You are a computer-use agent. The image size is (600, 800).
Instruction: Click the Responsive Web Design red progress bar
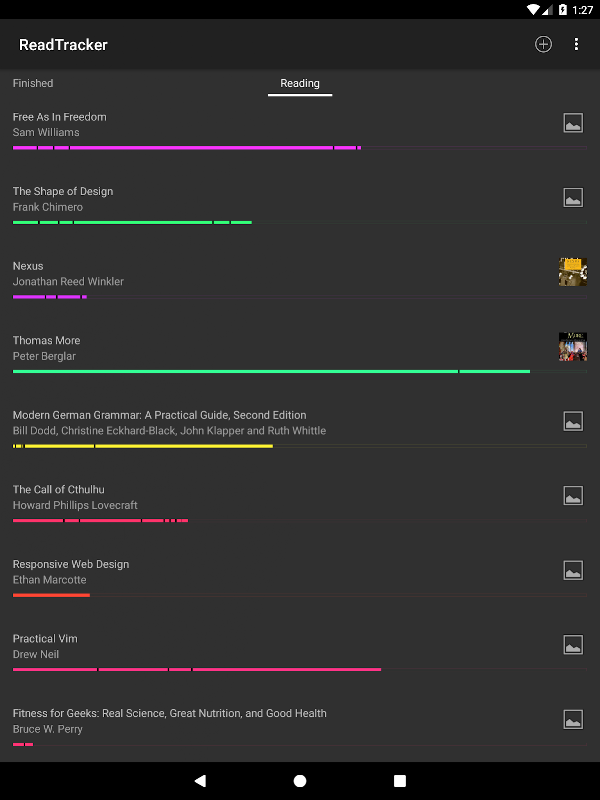pyautogui.click(x=51, y=595)
